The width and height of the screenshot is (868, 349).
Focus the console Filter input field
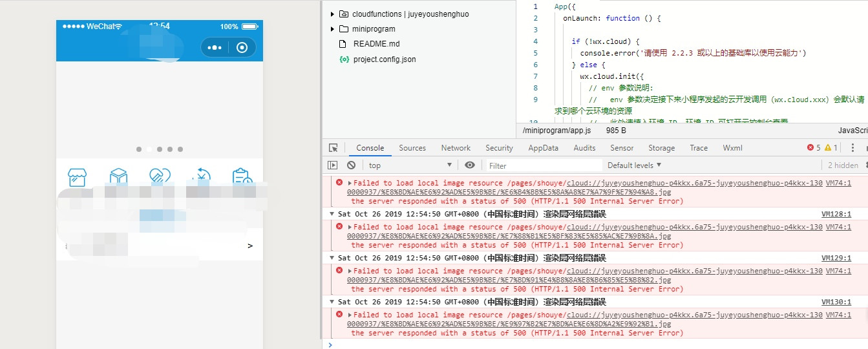543,165
